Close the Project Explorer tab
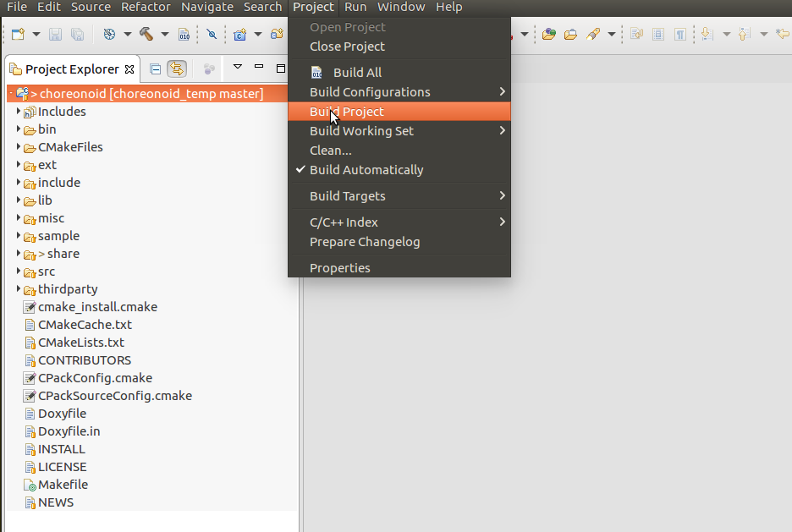792x532 pixels. click(x=129, y=69)
